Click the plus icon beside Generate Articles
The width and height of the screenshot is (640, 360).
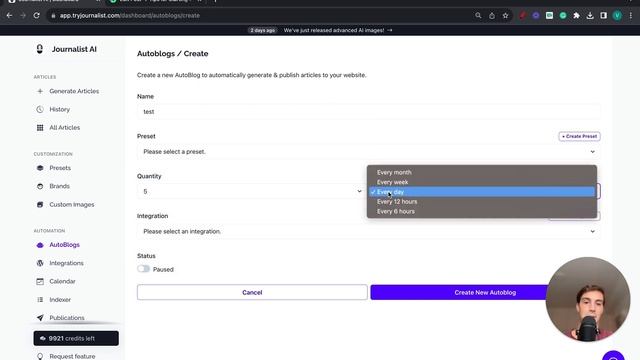coord(40,91)
